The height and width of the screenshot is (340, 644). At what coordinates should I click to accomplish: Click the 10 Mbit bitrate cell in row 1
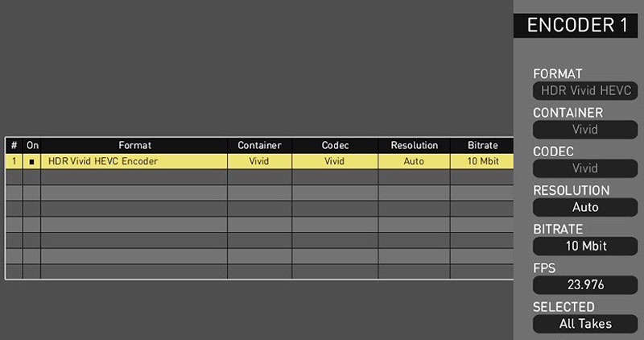click(482, 161)
